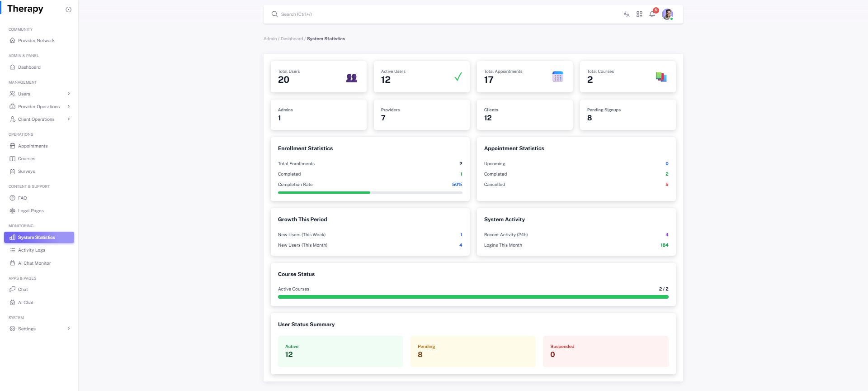Viewport: 868px width, 391px height.
Task: Click the notification bell icon
Action: click(x=652, y=14)
